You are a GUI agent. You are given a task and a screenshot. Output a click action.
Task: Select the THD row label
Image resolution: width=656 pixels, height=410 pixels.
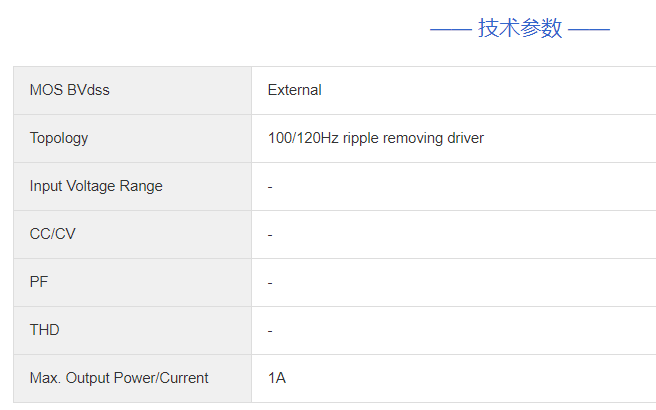coord(45,330)
